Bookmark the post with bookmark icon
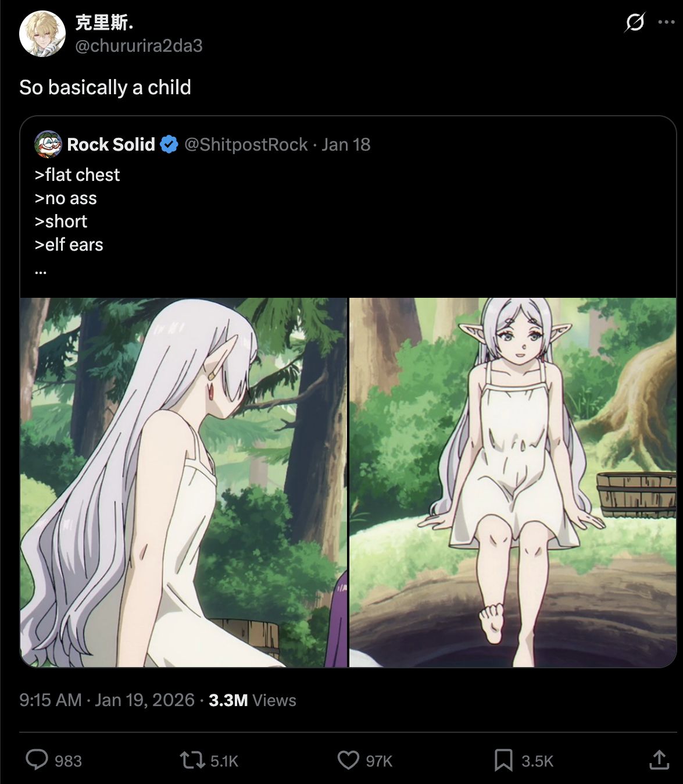This screenshot has width=683, height=784. 503,760
